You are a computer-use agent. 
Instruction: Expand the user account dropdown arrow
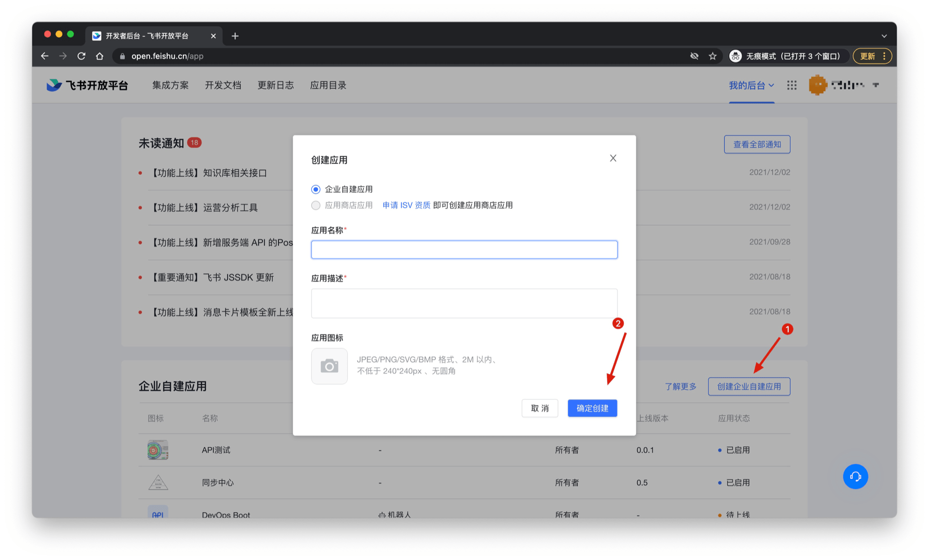876,85
